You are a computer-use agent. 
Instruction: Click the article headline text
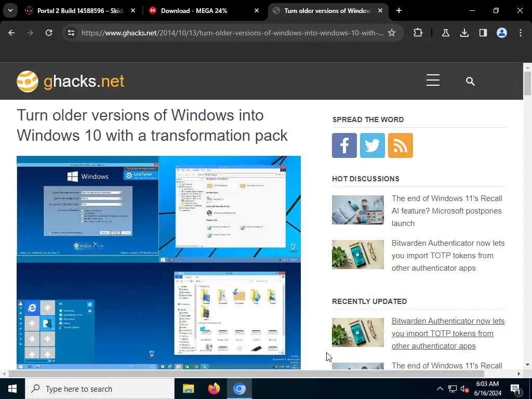152,125
